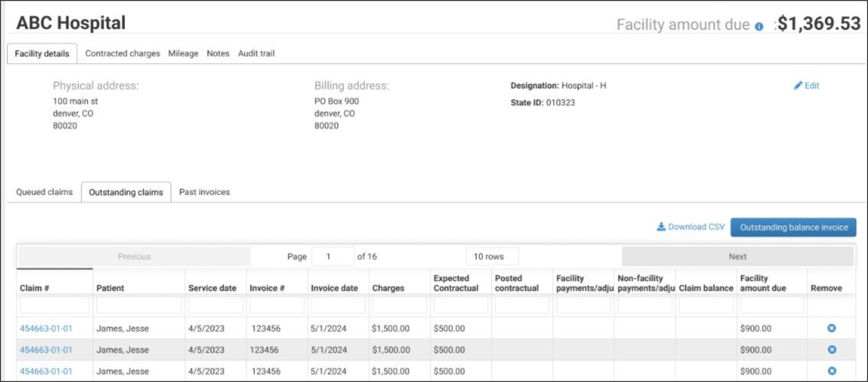Viewport: 868px width, 382px height.
Task: Click the Posted contractual filter input
Action: 522,305
